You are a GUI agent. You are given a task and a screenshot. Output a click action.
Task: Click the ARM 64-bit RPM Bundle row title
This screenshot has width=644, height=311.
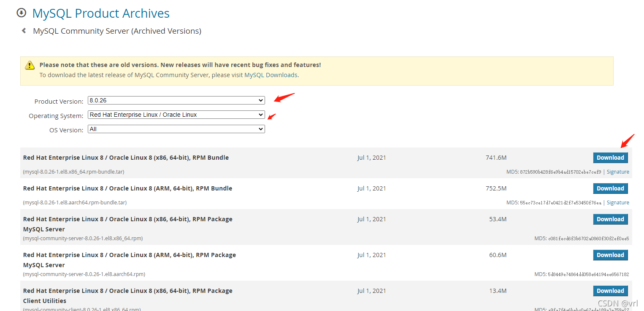click(x=127, y=188)
